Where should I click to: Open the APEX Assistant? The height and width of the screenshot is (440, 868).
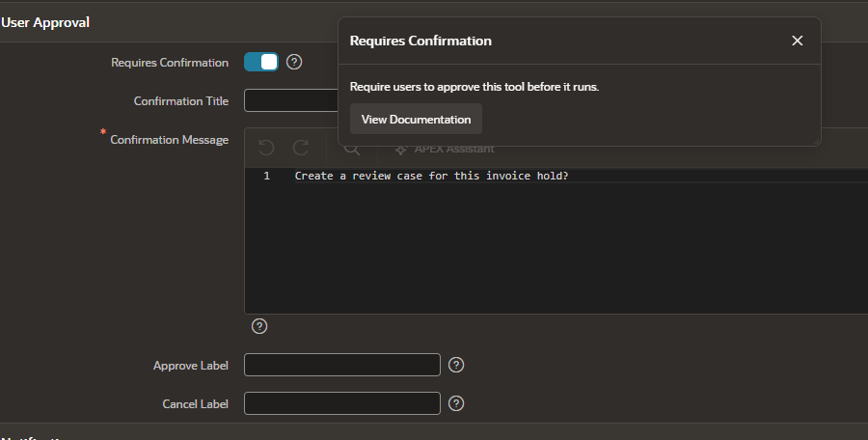[445, 149]
